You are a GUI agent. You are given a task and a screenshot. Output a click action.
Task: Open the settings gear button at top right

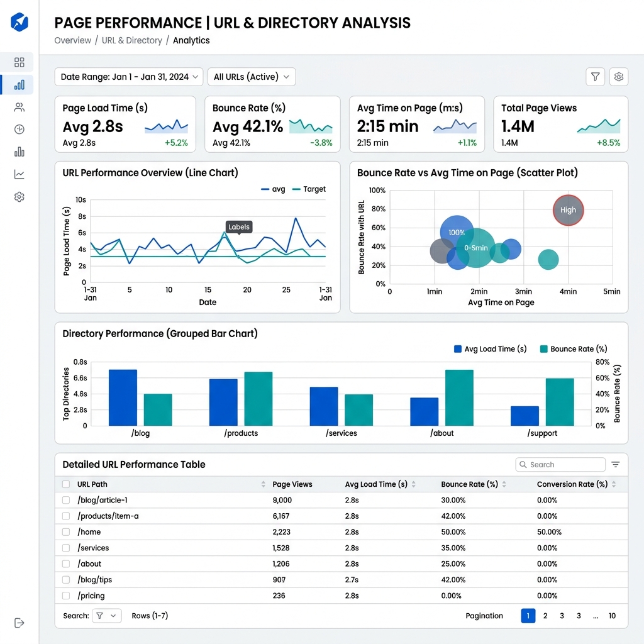(619, 77)
